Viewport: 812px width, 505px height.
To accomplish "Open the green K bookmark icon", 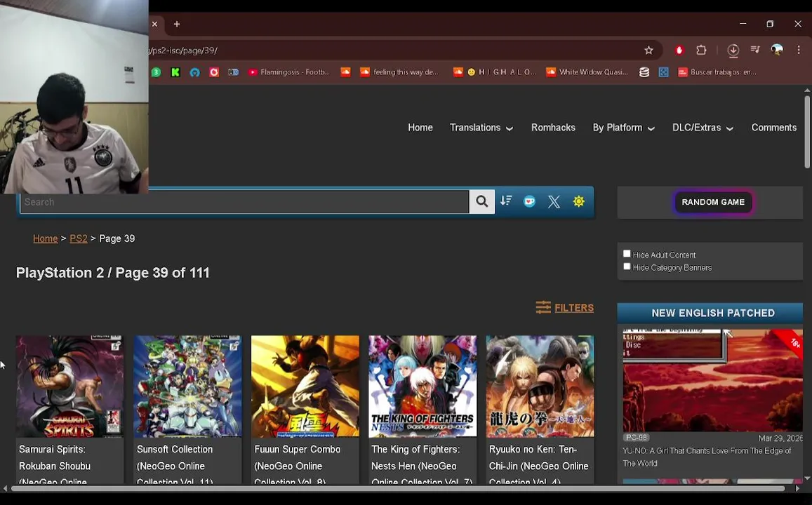I will (175, 72).
